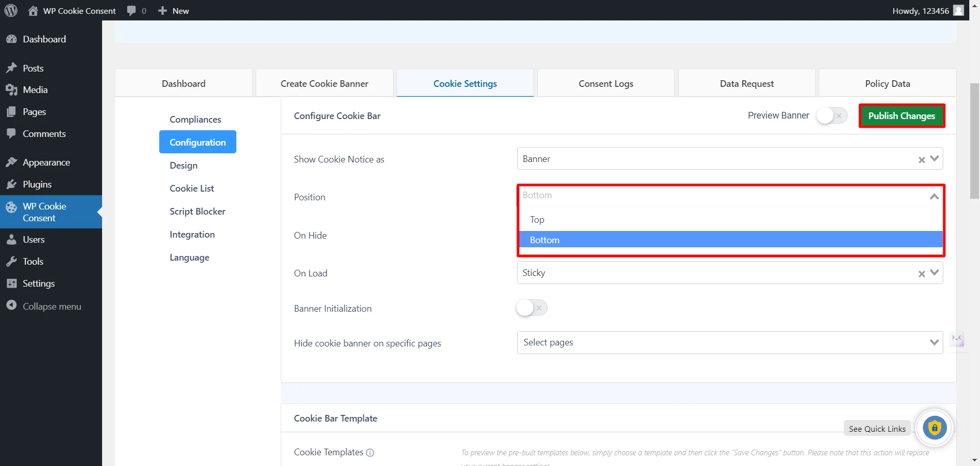The width and height of the screenshot is (980, 466).
Task: Toggle the Preview Banner switch
Action: [831, 116]
